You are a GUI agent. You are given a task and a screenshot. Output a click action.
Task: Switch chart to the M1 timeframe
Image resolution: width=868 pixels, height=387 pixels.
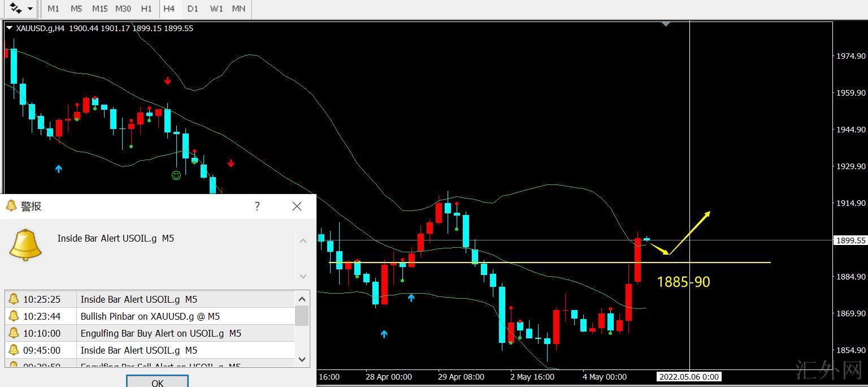tap(53, 8)
